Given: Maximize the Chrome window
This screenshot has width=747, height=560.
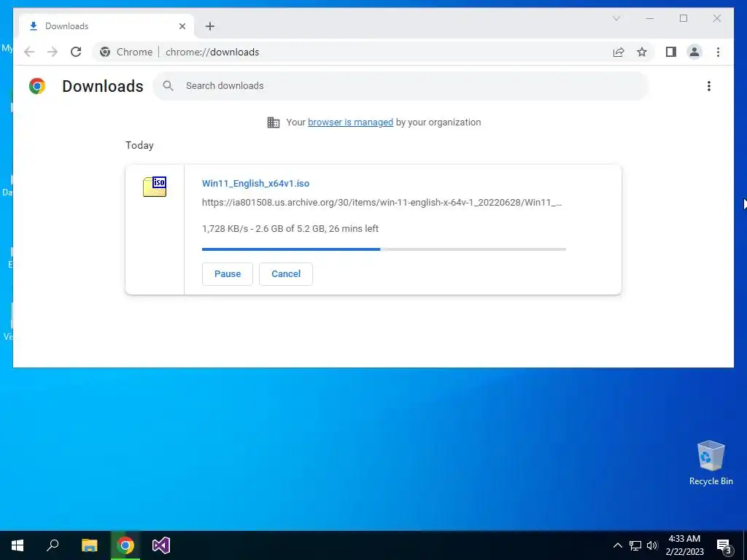Looking at the screenshot, I should (x=683, y=18).
